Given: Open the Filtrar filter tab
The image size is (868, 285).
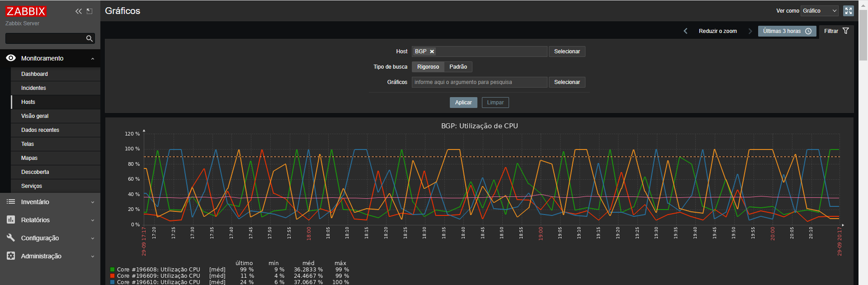Looking at the screenshot, I should (x=836, y=31).
